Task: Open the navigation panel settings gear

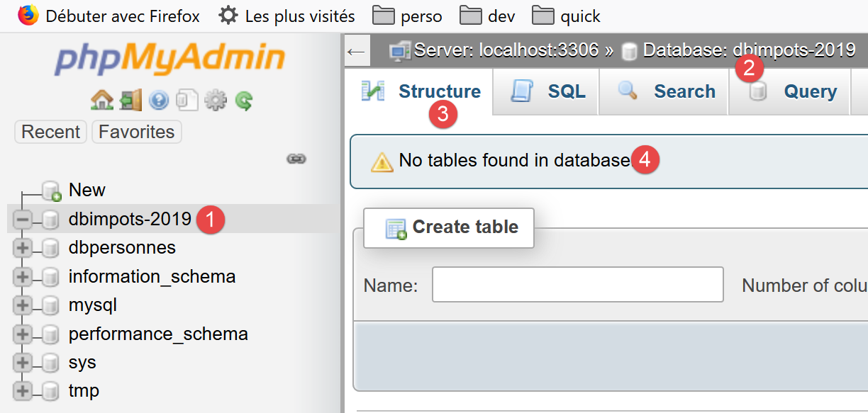Action: click(215, 101)
